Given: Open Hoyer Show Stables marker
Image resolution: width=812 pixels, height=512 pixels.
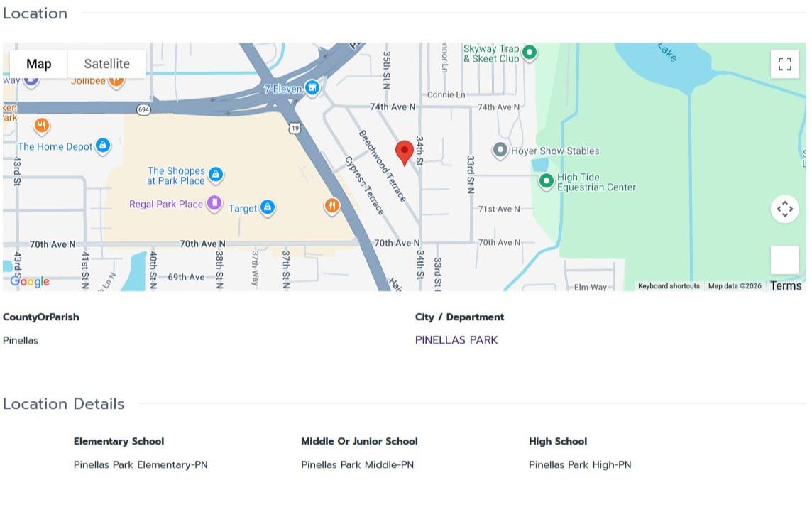Looking at the screenshot, I should pos(500,151).
